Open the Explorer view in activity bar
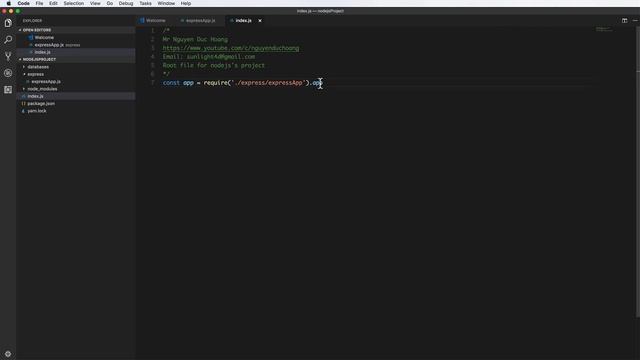 pos(8,23)
